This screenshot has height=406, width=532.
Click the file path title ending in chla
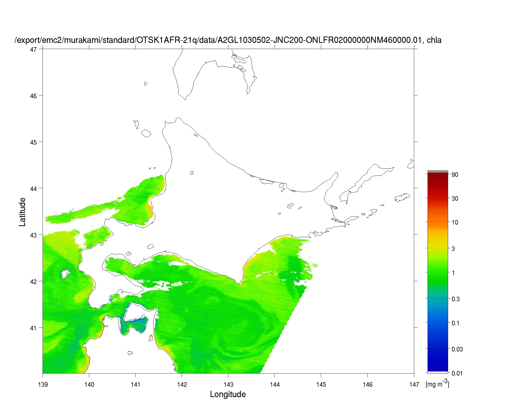tap(228, 40)
